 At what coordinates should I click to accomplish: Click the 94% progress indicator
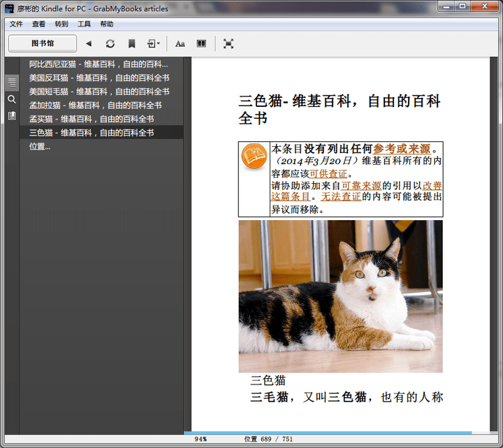(x=201, y=439)
